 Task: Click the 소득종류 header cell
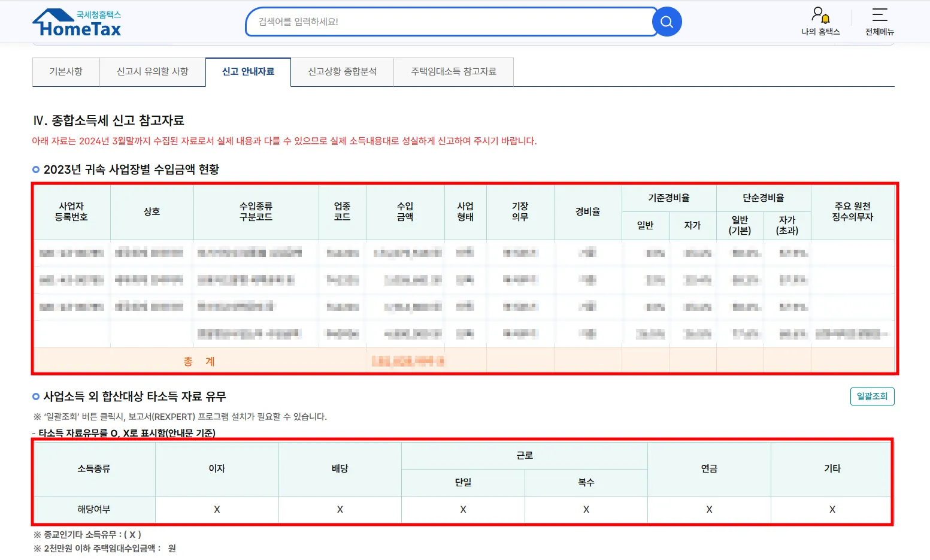(x=94, y=469)
